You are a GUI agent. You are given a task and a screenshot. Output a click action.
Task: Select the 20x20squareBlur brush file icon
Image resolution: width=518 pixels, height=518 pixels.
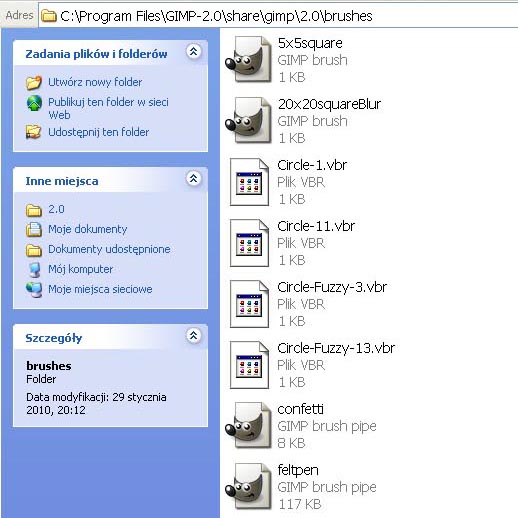coord(249,120)
